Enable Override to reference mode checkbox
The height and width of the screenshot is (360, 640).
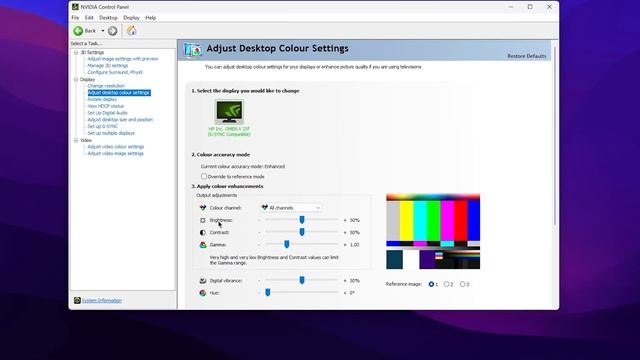[204, 176]
